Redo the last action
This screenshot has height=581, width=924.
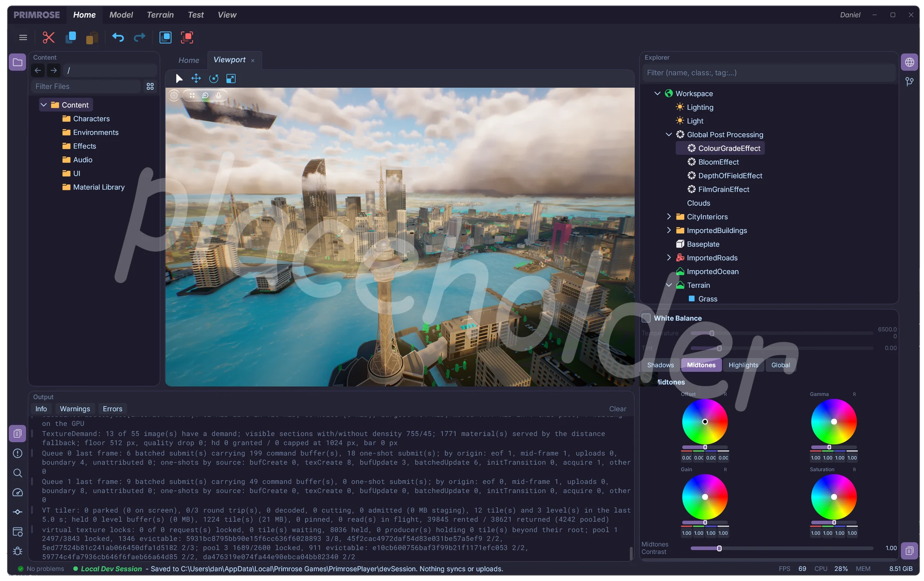(139, 38)
